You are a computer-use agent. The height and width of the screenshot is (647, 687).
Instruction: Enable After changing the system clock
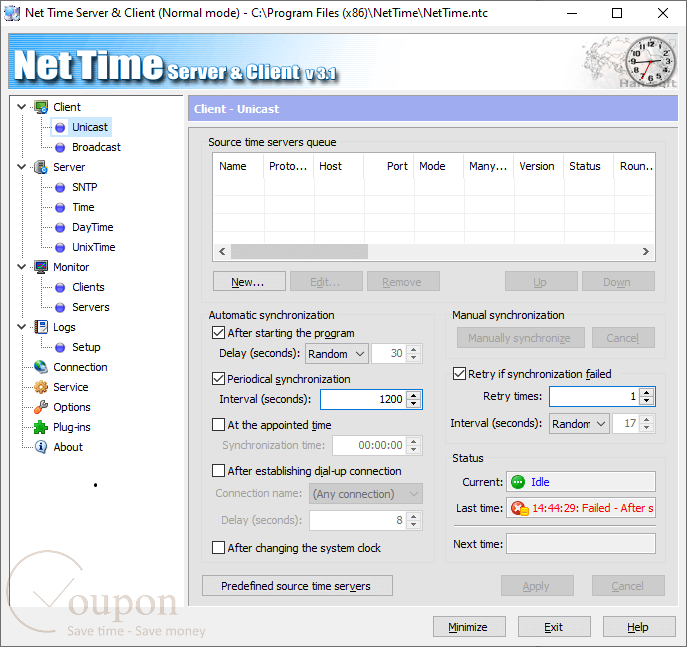(x=218, y=548)
